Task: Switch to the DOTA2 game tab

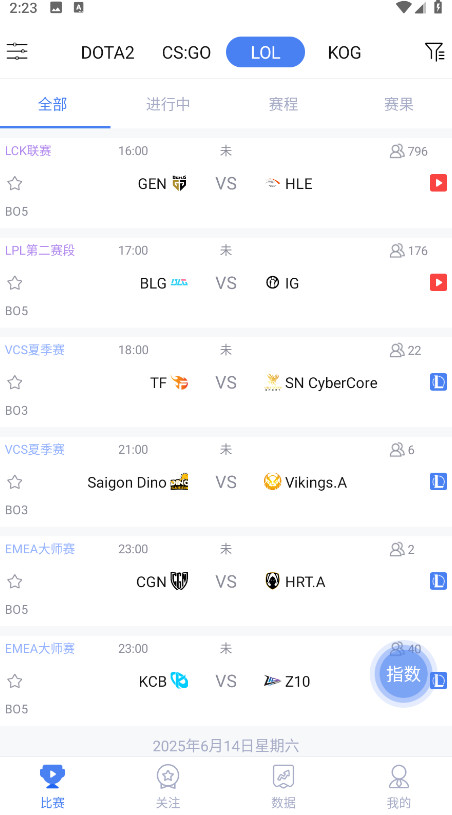Action: click(108, 52)
